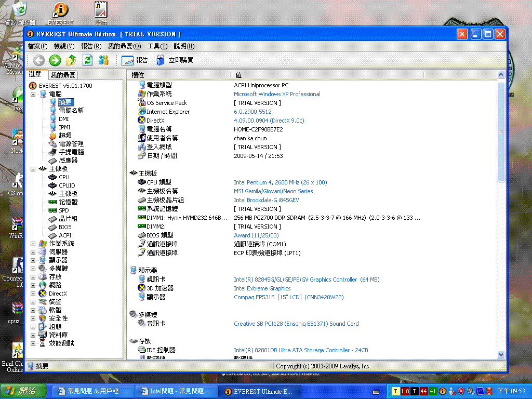Open the Windows 開始 Start button
The image size is (532, 399).
22,391
